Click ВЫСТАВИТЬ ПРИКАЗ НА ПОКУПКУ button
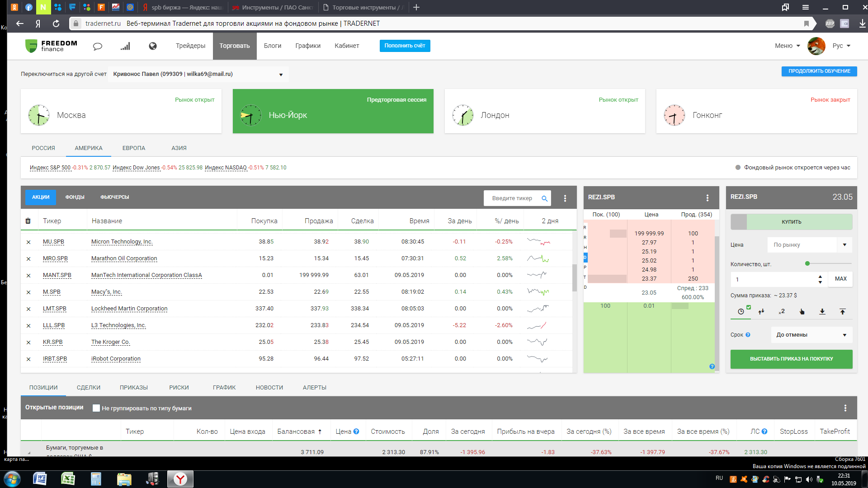868x488 pixels. 791,359
